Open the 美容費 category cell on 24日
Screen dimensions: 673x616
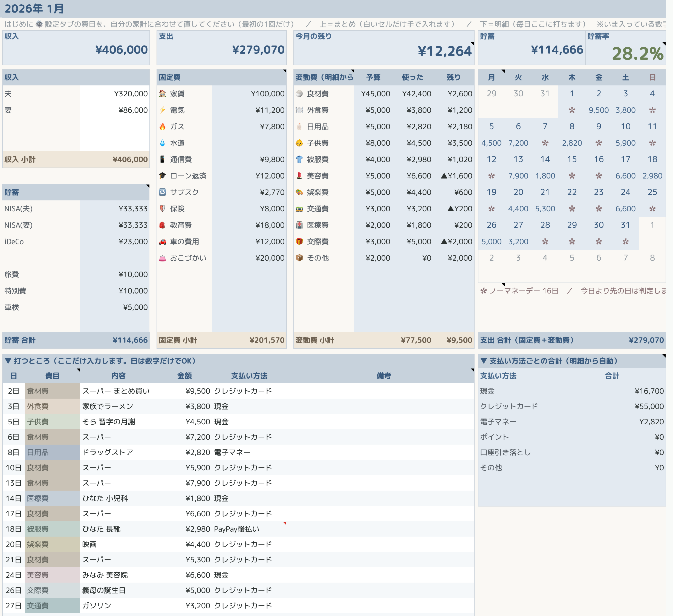(x=52, y=575)
